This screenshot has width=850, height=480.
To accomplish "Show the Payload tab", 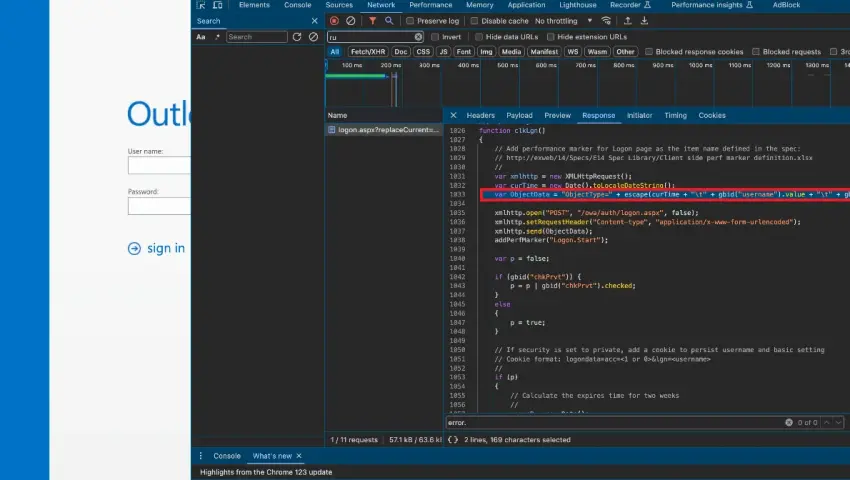I will (519, 115).
